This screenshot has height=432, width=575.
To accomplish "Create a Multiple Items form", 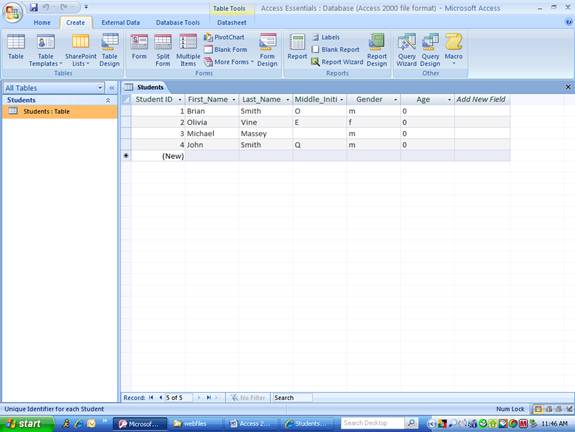I will click(188, 50).
